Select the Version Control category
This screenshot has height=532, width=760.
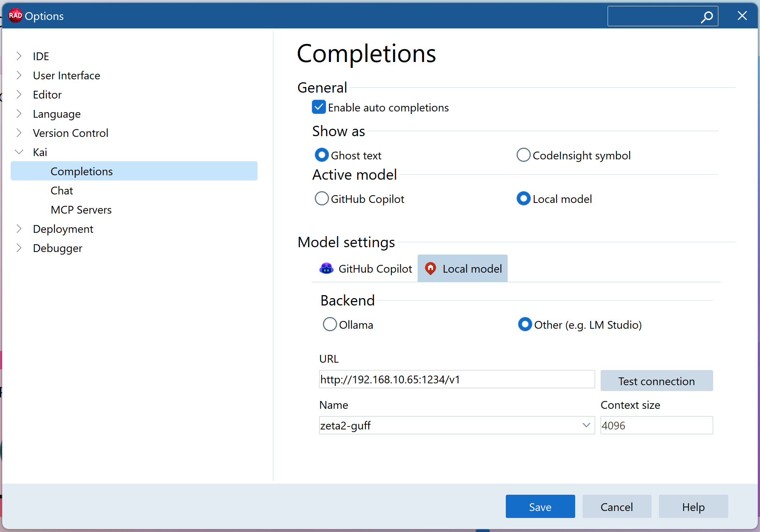(70, 133)
